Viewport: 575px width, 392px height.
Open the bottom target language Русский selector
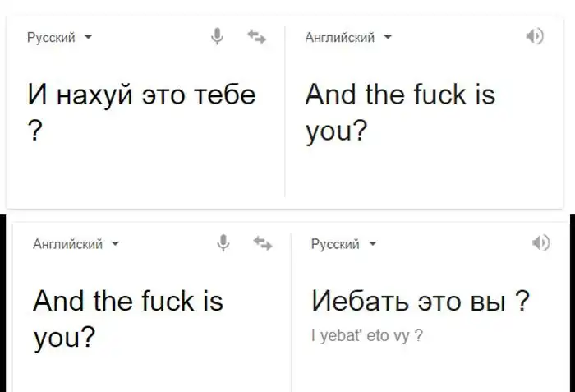coord(335,244)
